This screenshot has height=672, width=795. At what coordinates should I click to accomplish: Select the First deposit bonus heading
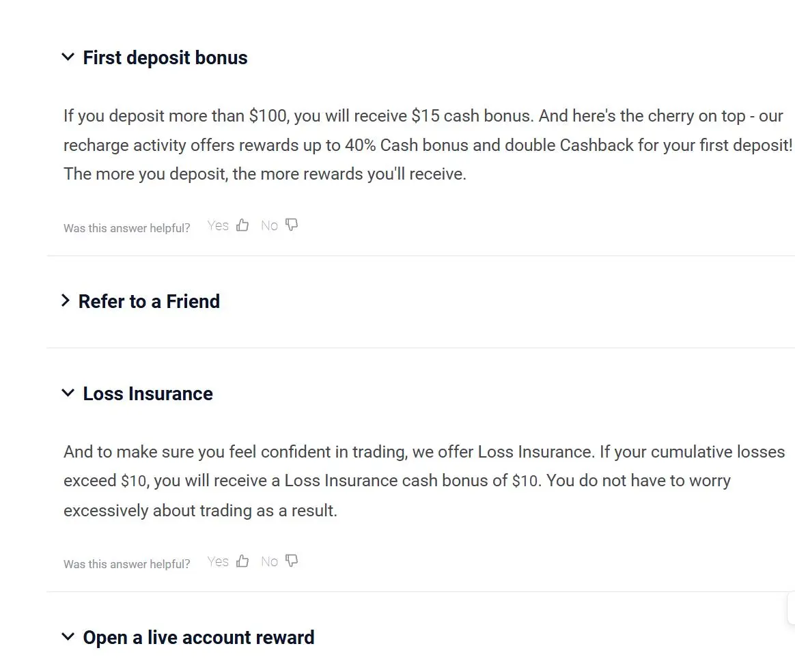(165, 58)
